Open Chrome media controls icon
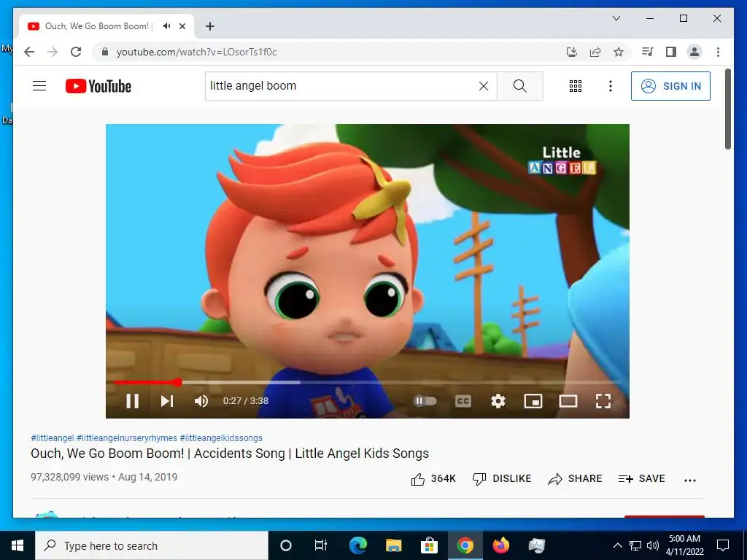The width and height of the screenshot is (747, 560). pos(648,52)
